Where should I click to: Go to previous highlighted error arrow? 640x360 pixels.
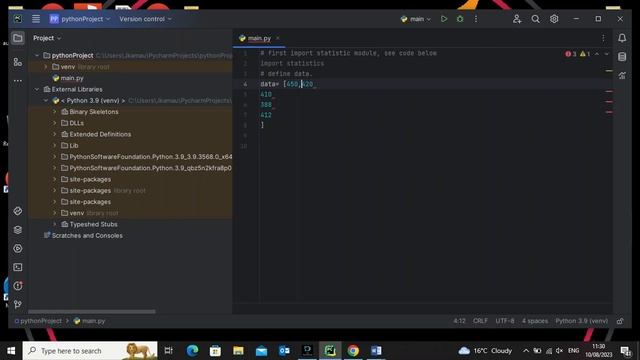[597, 54]
